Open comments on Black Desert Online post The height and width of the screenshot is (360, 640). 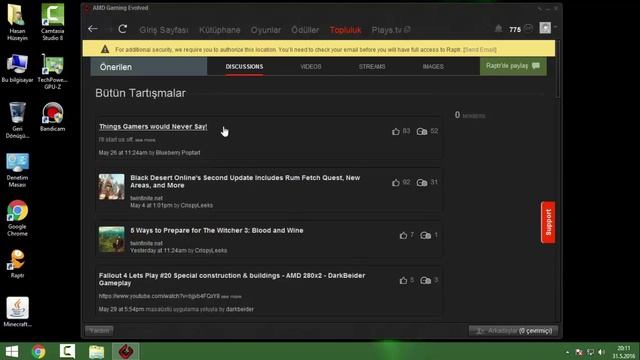pyautogui.click(x=422, y=182)
